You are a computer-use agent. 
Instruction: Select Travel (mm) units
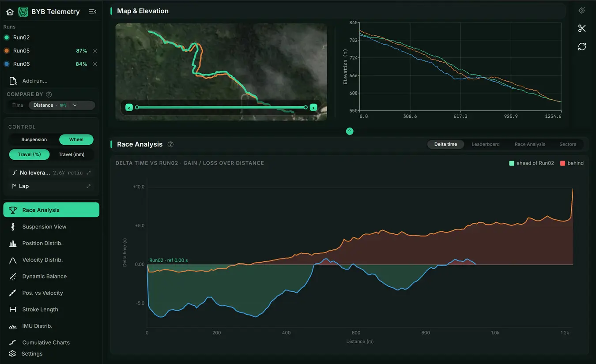click(72, 154)
